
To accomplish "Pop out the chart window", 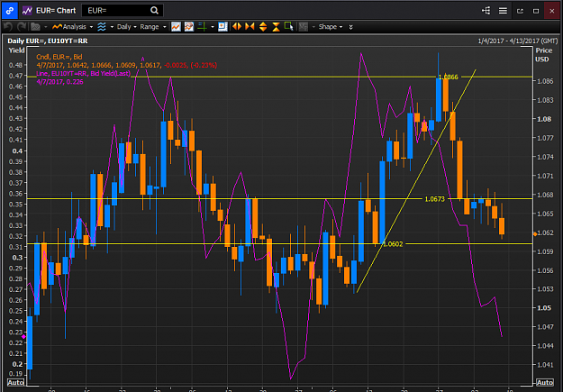I will click(520, 11).
